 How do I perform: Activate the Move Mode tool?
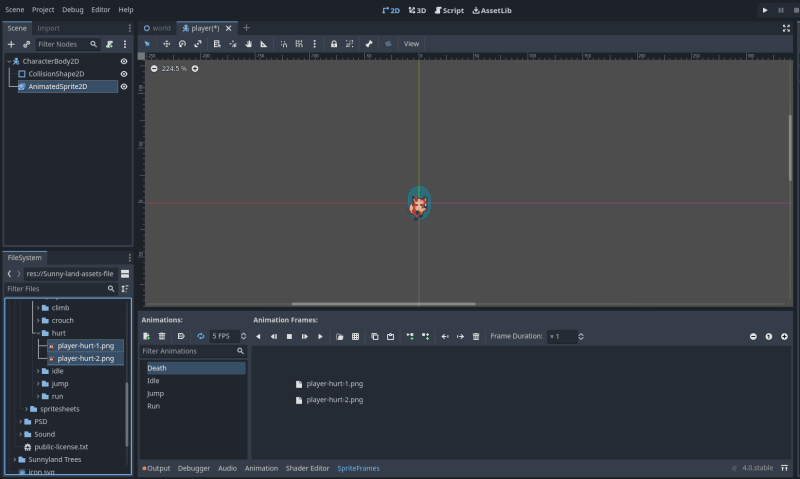pyautogui.click(x=166, y=44)
